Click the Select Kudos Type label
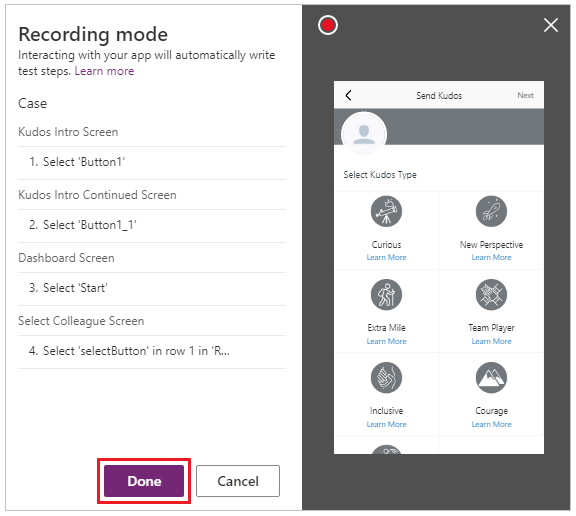576x516 pixels. 380,175
